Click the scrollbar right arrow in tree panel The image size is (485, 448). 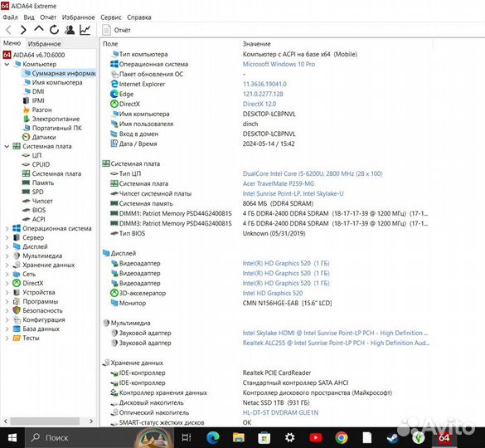pyautogui.click(x=91, y=421)
